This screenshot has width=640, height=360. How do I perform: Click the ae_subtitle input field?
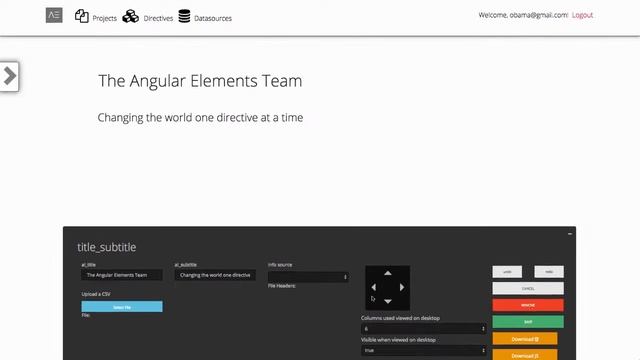[215, 275]
